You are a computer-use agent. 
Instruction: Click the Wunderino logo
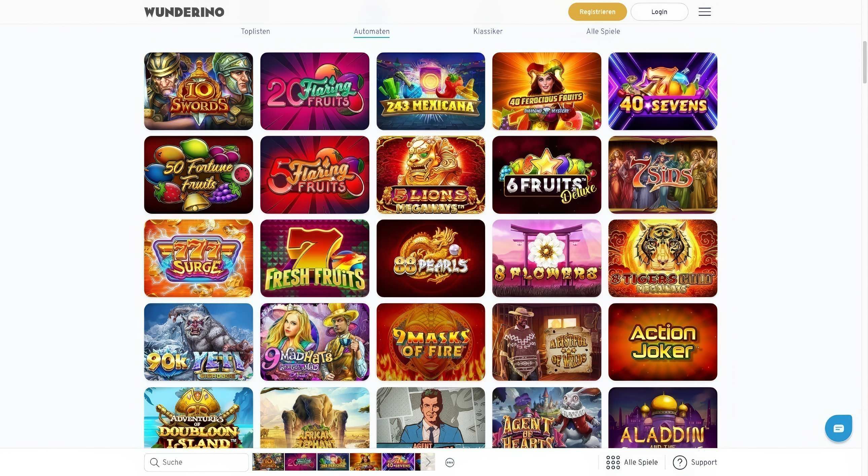184,12
